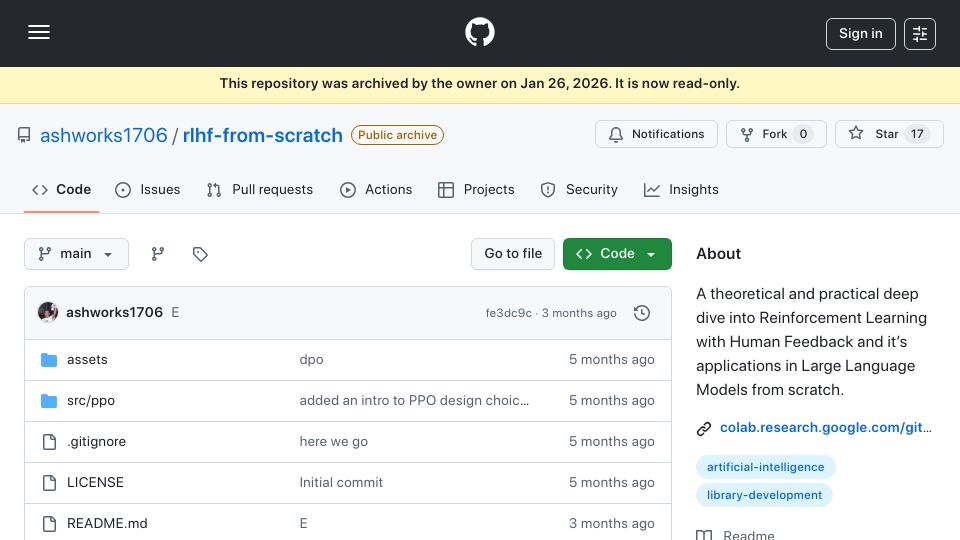Screen dimensions: 960x540
Task: Open the LICENSE file
Action: tap(95, 482)
